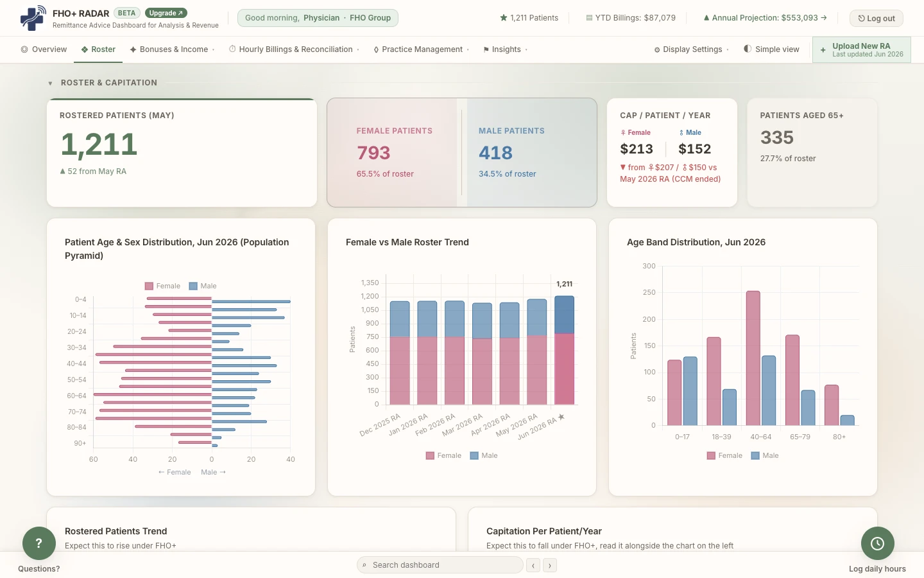Open the Bonuses & Income menu
The image size is (924, 578).
172,49
